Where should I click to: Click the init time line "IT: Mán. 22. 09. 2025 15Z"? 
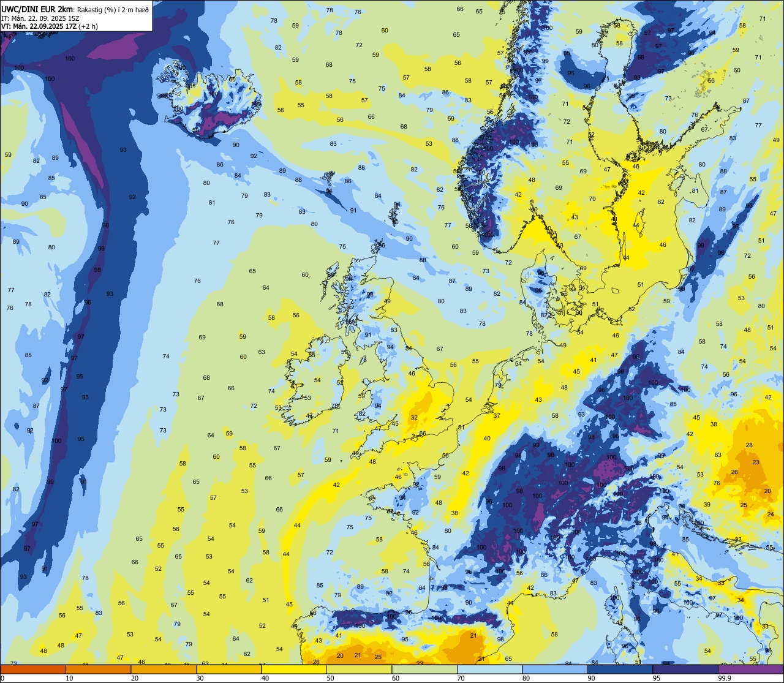point(40,18)
